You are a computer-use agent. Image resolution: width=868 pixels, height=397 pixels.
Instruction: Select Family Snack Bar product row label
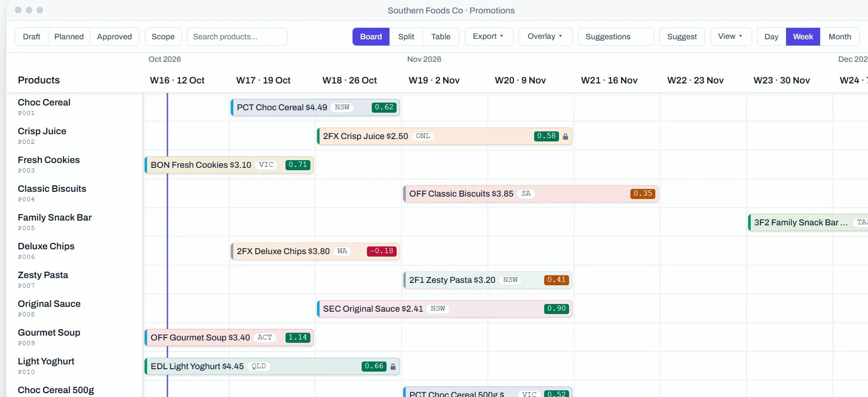[x=55, y=217]
